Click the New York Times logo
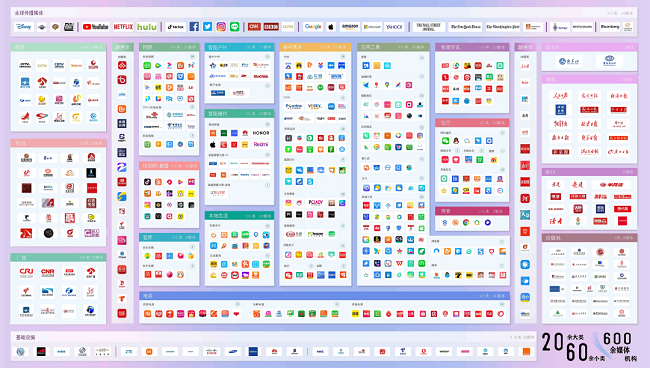This screenshot has height=368, width=650. (466, 27)
